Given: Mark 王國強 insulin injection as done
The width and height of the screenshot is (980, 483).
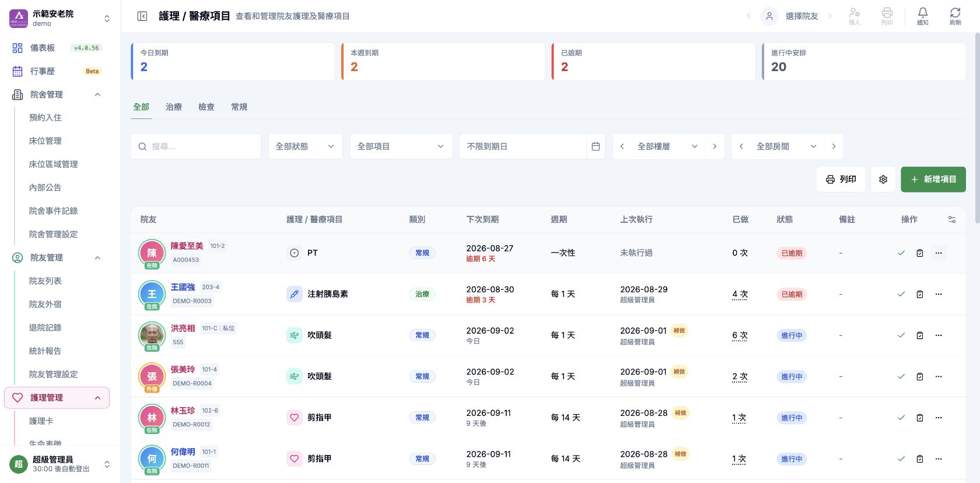Looking at the screenshot, I should coord(901,294).
